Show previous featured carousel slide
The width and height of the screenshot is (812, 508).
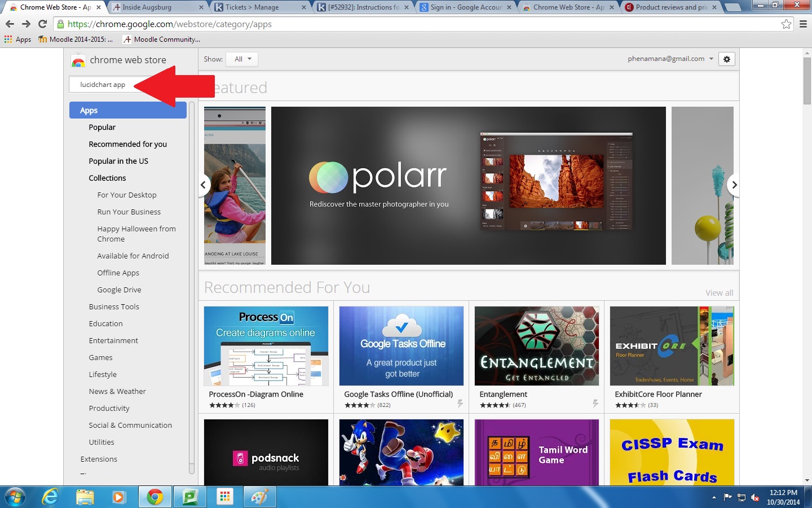tap(203, 185)
